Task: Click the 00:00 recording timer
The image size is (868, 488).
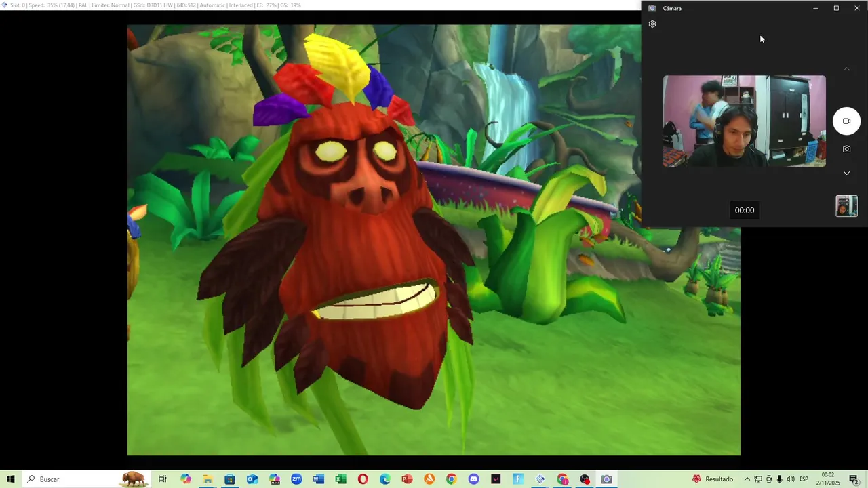Action: click(745, 211)
